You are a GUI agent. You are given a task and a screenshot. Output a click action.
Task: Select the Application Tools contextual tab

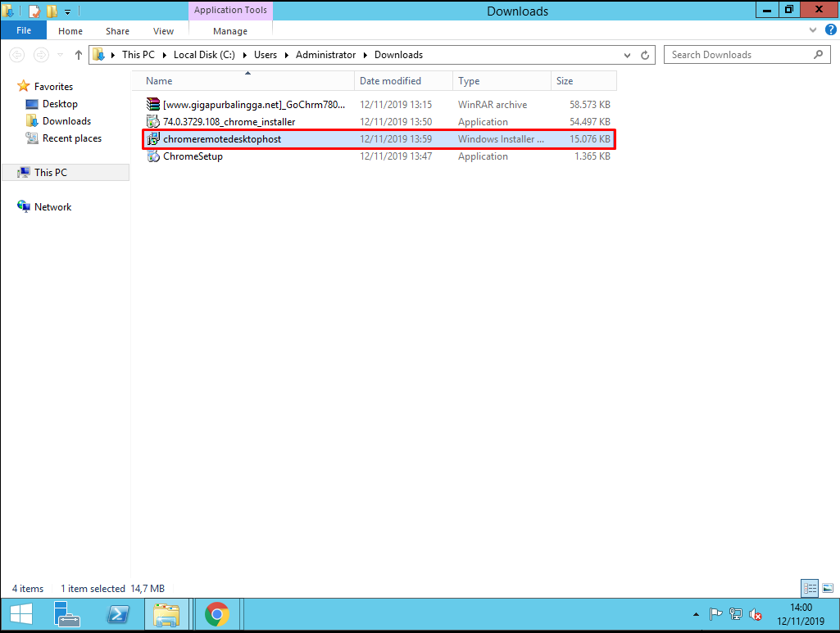[x=230, y=10]
